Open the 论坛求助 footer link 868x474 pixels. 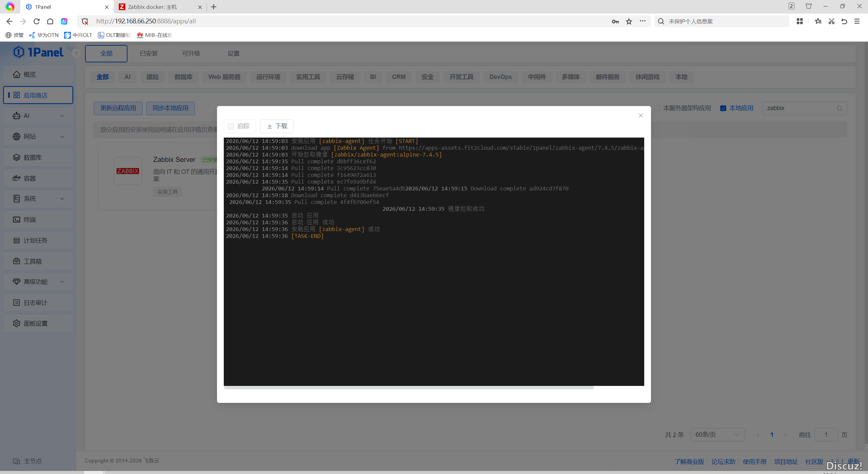723,461
